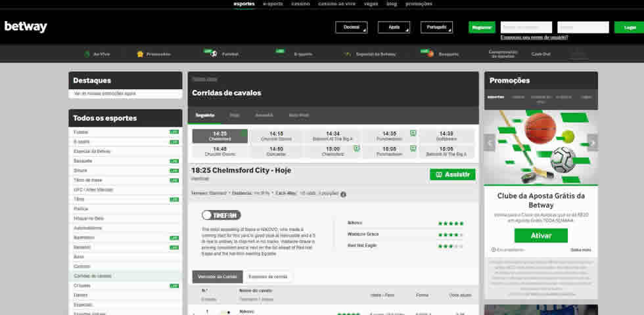Click the promotions link under Destaques
644x315 pixels.
tap(104, 93)
